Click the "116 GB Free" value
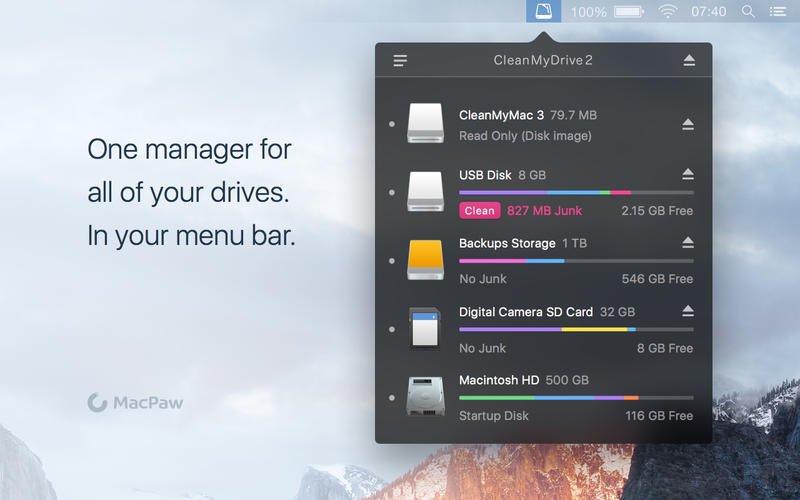800x500 pixels. (659, 416)
